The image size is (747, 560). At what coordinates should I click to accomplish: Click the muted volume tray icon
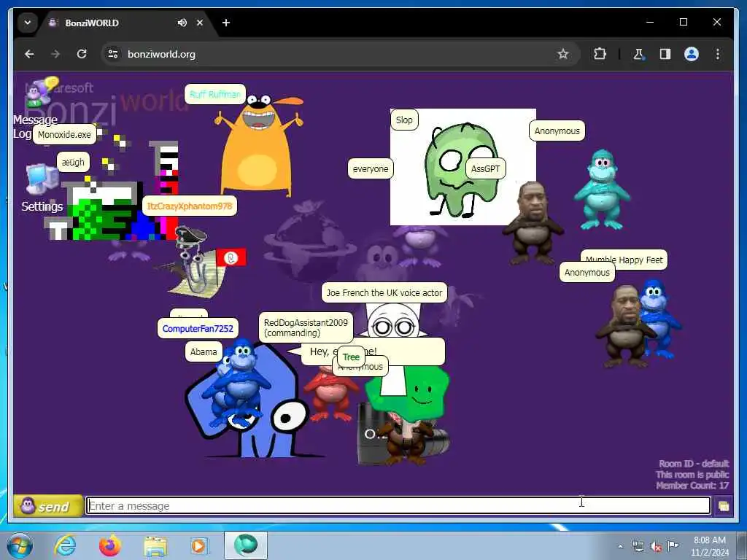click(x=656, y=546)
